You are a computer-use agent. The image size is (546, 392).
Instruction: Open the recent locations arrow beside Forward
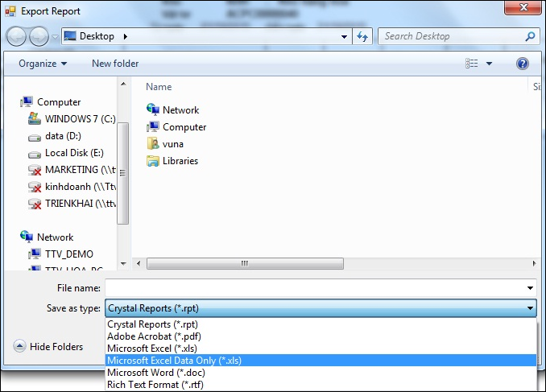pyautogui.click(x=55, y=36)
